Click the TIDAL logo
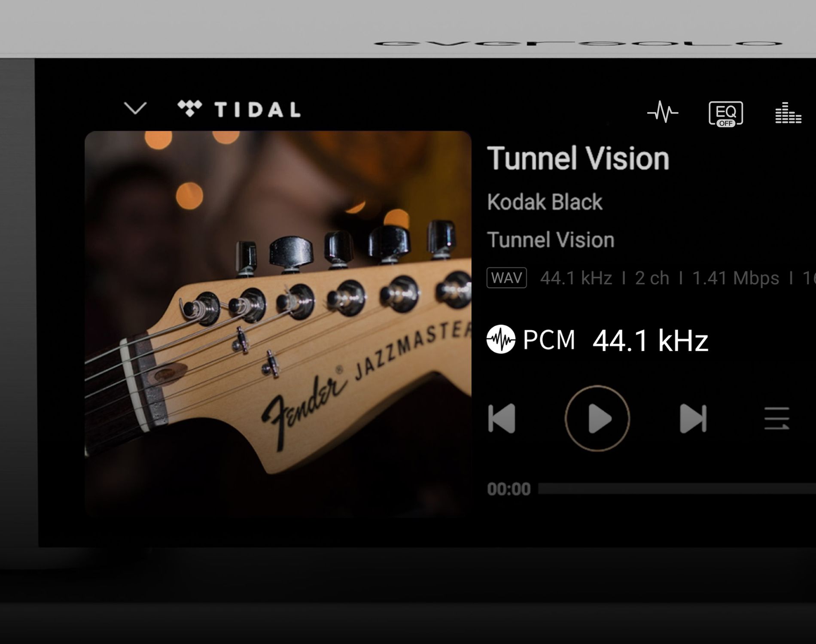 coord(239,109)
